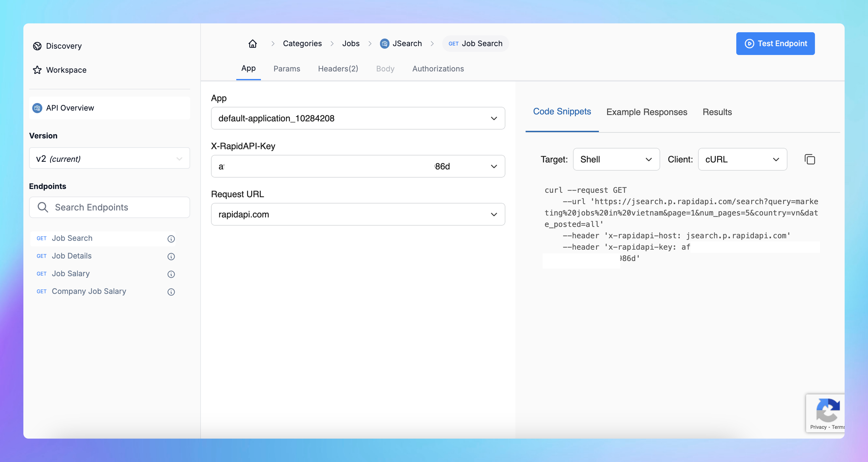Switch to the Params tab
Viewport: 868px width, 462px height.
tap(286, 69)
